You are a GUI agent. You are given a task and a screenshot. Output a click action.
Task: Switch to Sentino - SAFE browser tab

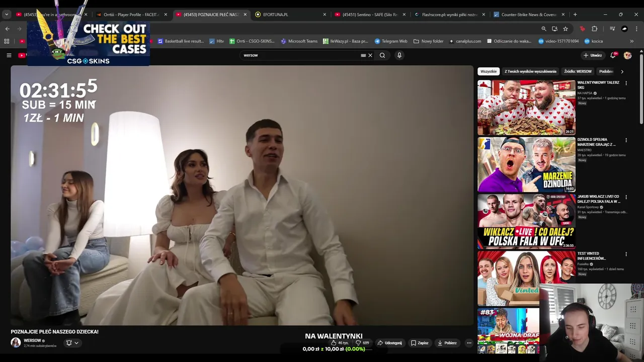pyautogui.click(x=370, y=15)
